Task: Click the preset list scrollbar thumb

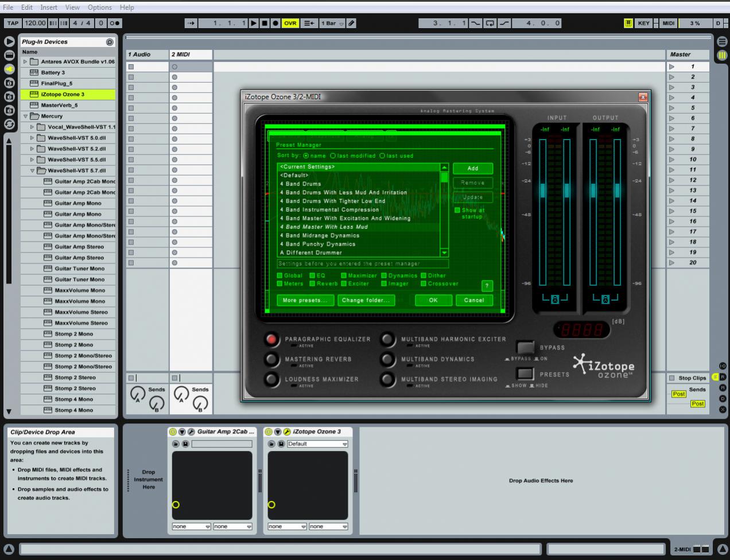Action: tap(444, 177)
